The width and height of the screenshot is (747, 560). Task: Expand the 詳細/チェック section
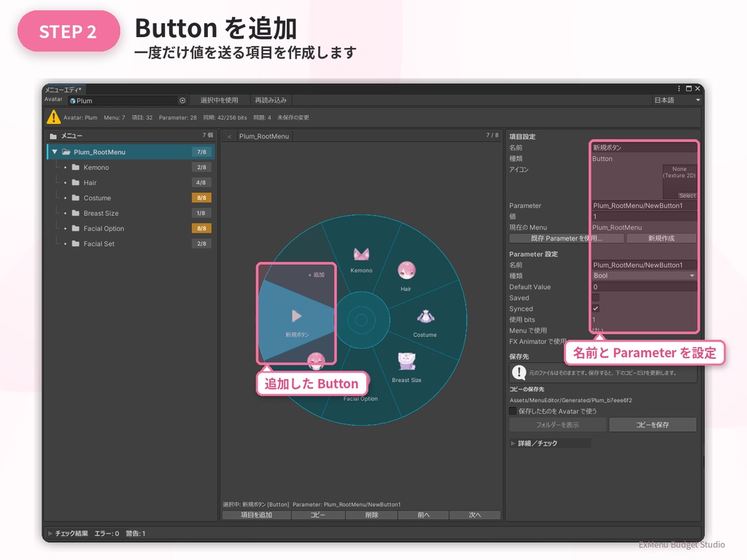[513, 443]
